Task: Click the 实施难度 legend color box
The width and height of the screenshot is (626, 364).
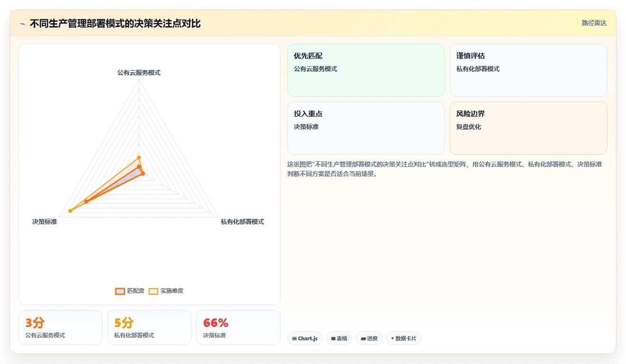Action: coord(153,291)
